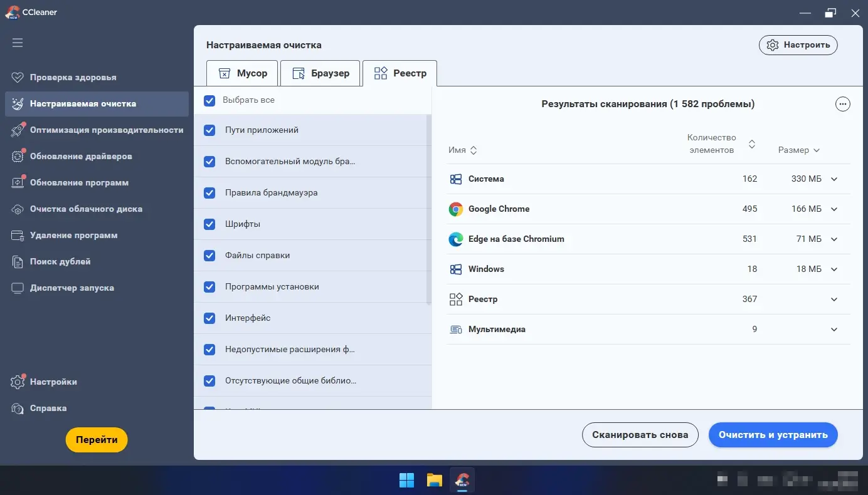Viewport: 868px width, 495px height.
Task: Uncheck Интерфейс checkbox
Action: pos(209,318)
